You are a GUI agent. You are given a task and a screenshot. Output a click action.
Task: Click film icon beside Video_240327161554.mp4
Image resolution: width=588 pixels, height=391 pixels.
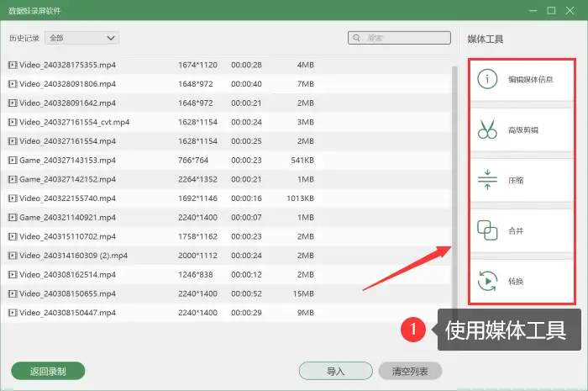[13, 141]
